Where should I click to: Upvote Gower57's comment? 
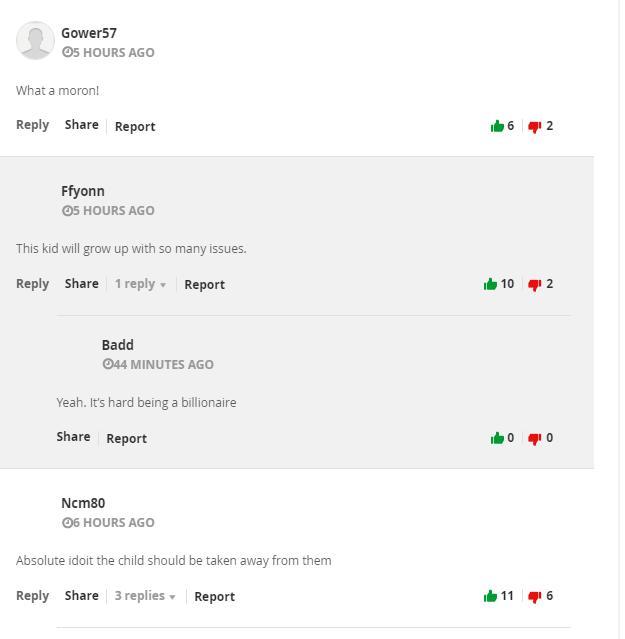click(496, 126)
